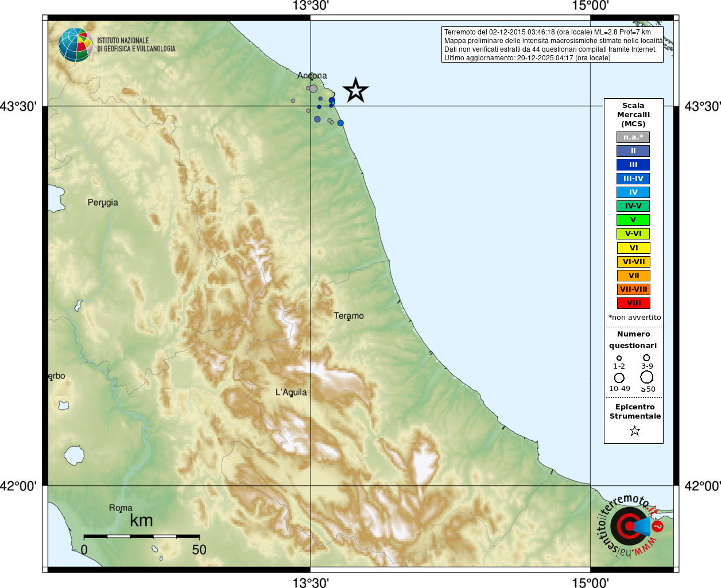Click the INGV globe logo
This screenshot has height=588, width=721.
click(76, 45)
